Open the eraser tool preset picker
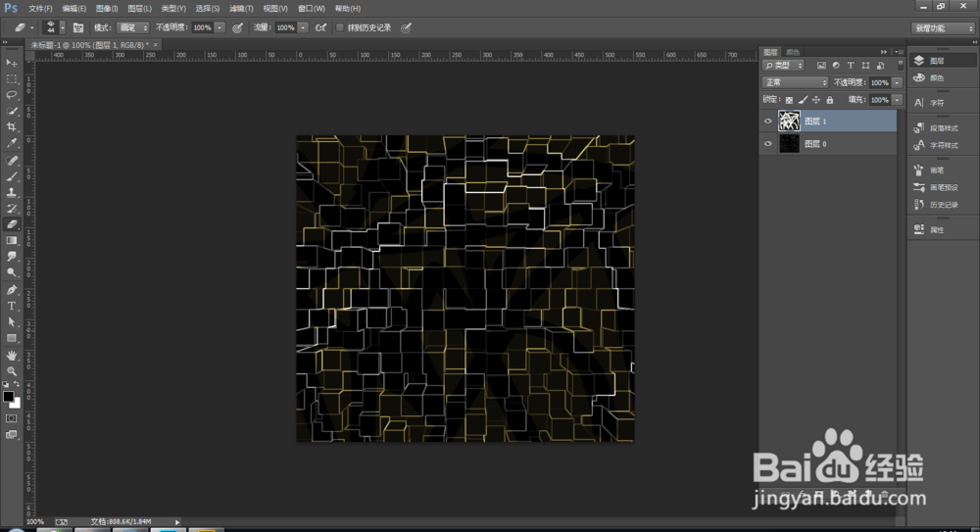The height and width of the screenshot is (532, 980). tap(24, 27)
